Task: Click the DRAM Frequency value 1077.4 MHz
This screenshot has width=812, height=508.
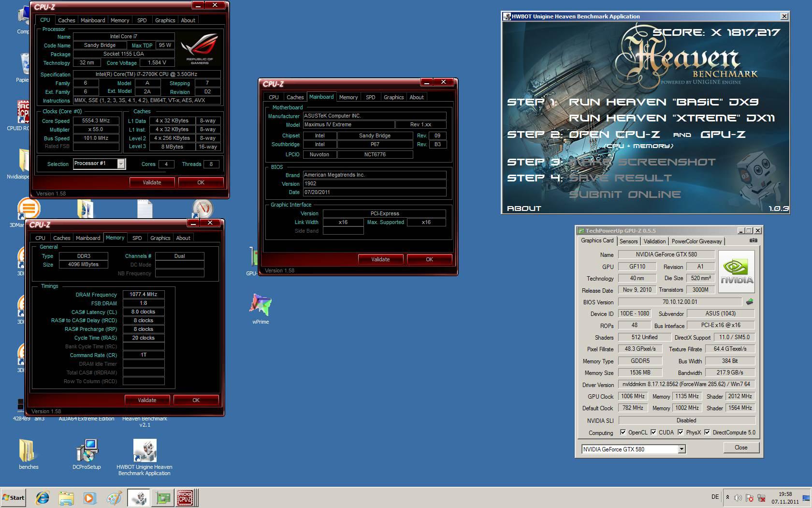Action: click(x=144, y=294)
